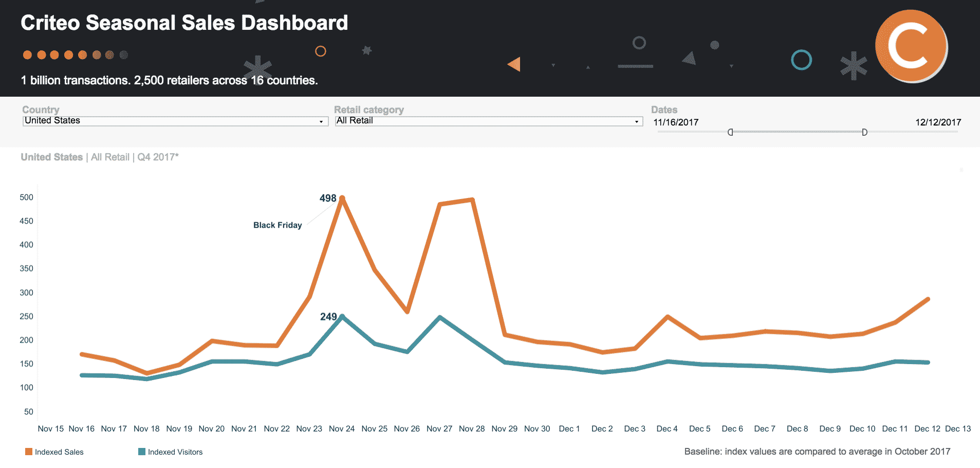This screenshot has height=468, width=980.
Task: Click the 500 y-axis value
Action: (26, 197)
